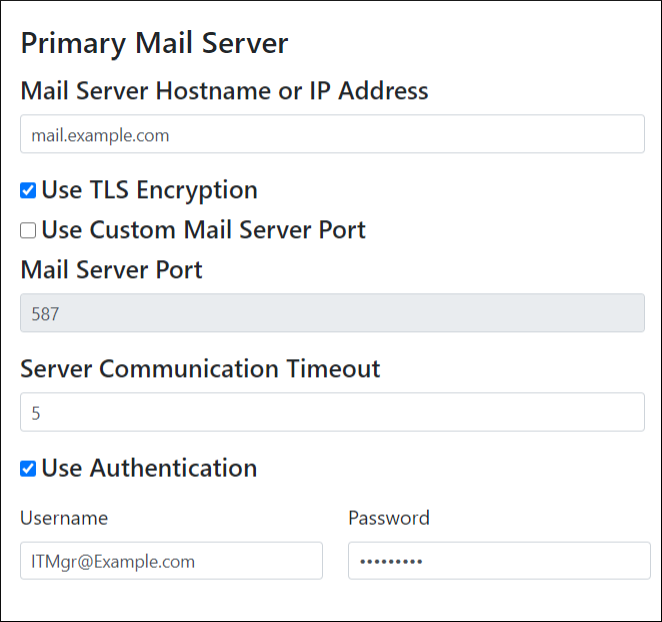Uncheck the Use Authentication checkbox
Viewport: 662px width, 622px height.
28,468
